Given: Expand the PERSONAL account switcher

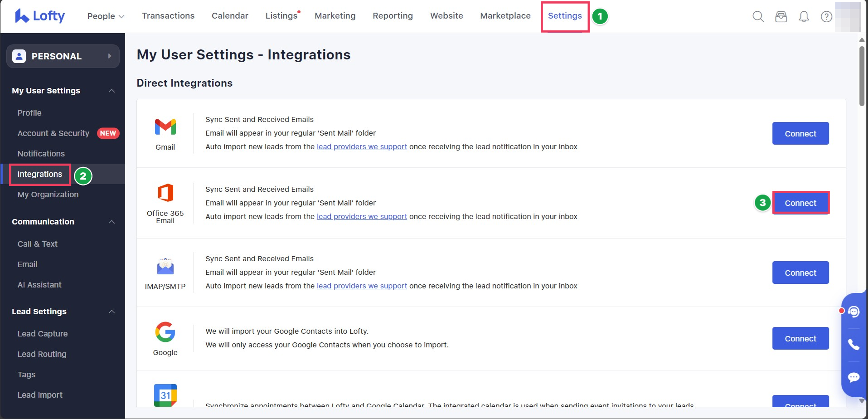Looking at the screenshot, I should 63,56.
